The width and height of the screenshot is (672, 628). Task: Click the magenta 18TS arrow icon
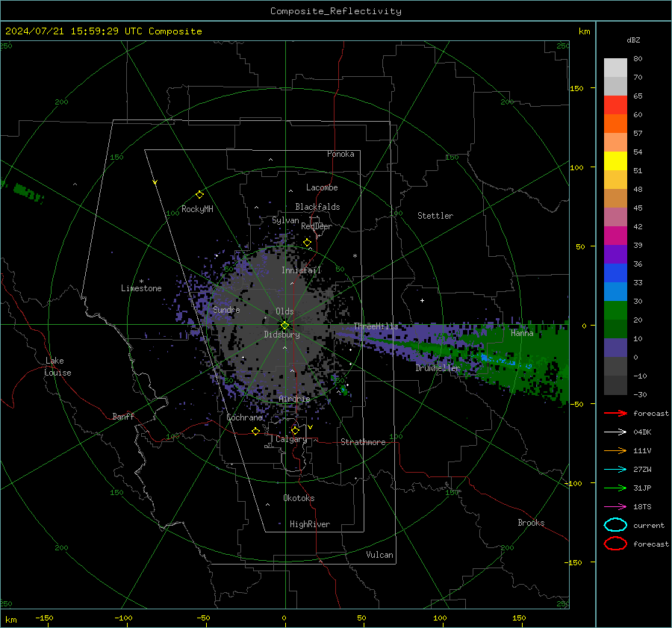(x=615, y=507)
